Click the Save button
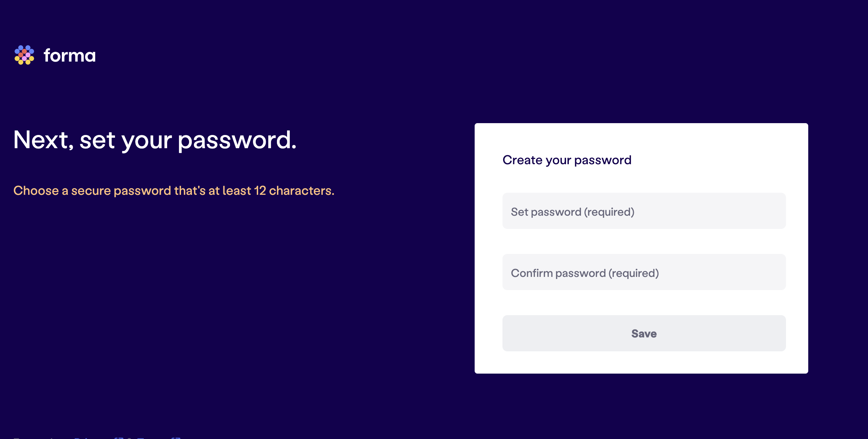The image size is (868, 439). tap(644, 333)
